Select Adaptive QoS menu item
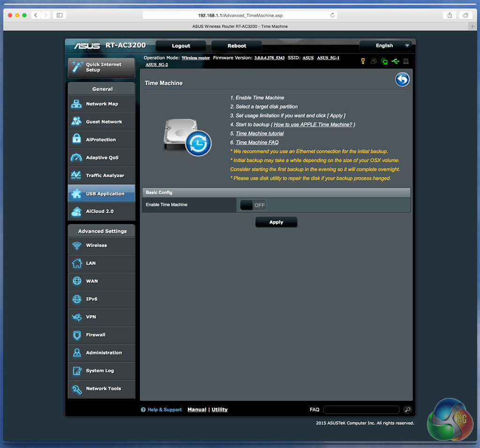Image resolution: width=480 pixels, height=448 pixels. (x=101, y=157)
